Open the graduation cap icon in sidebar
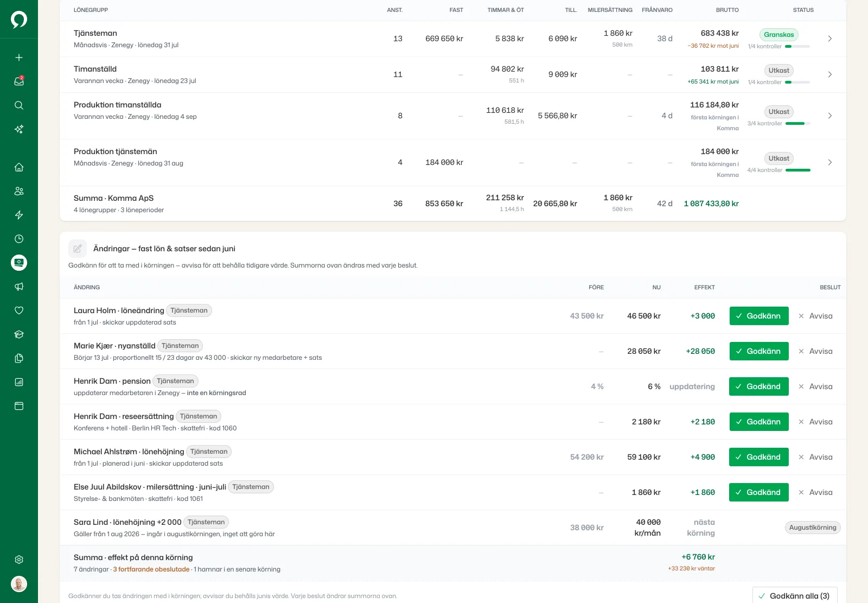This screenshot has height=603, width=868. pos(19,334)
